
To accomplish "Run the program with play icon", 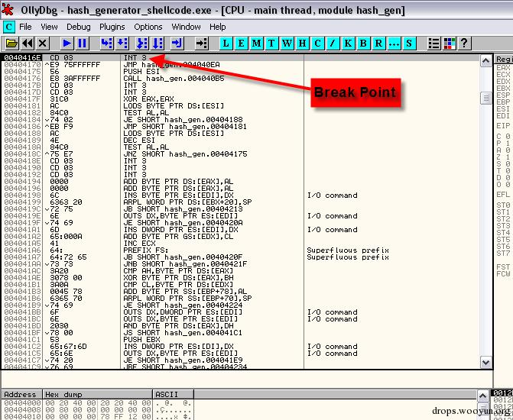I will tap(67, 43).
